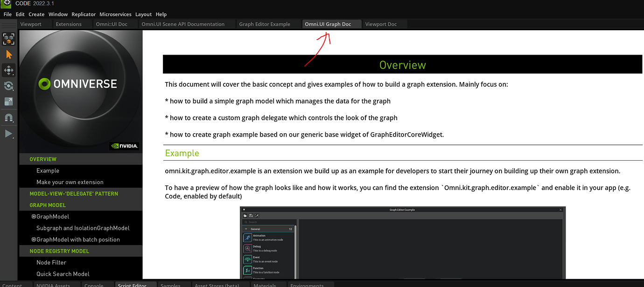Toggle the Snap magnet tool
The height and width of the screenshot is (287, 644).
tap(8, 117)
